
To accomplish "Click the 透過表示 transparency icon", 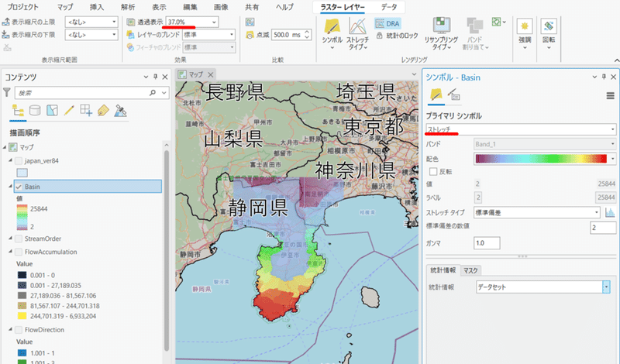I will (130, 22).
